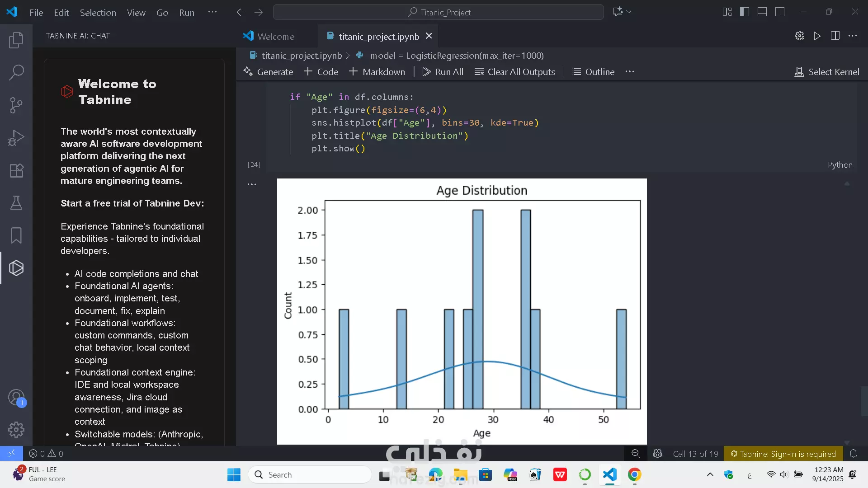868x488 pixels.
Task: Open the Tabnine AI sidebar icon
Action: point(16,268)
